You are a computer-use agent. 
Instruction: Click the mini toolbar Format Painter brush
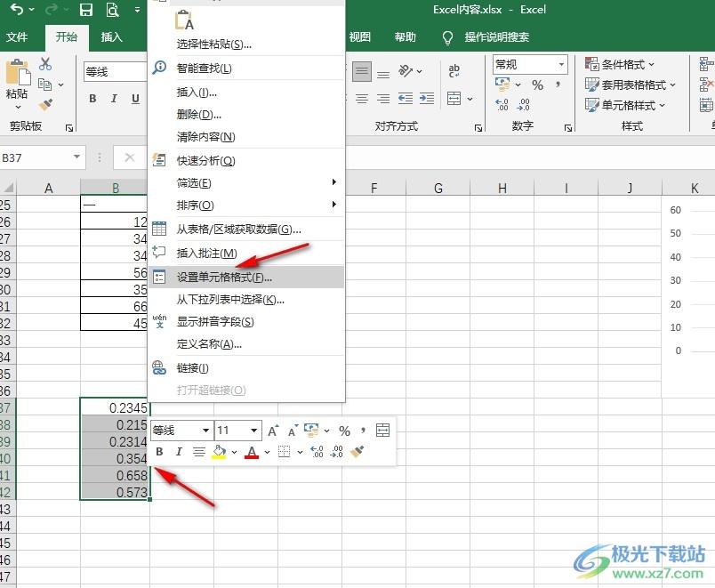tap(357, 452)
